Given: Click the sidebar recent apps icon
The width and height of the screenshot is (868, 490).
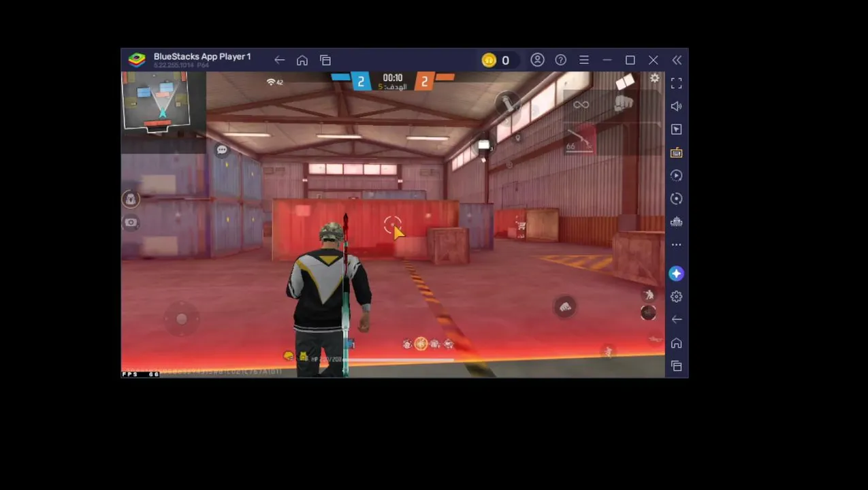Looking at the screenshot, I should (676, 366).
